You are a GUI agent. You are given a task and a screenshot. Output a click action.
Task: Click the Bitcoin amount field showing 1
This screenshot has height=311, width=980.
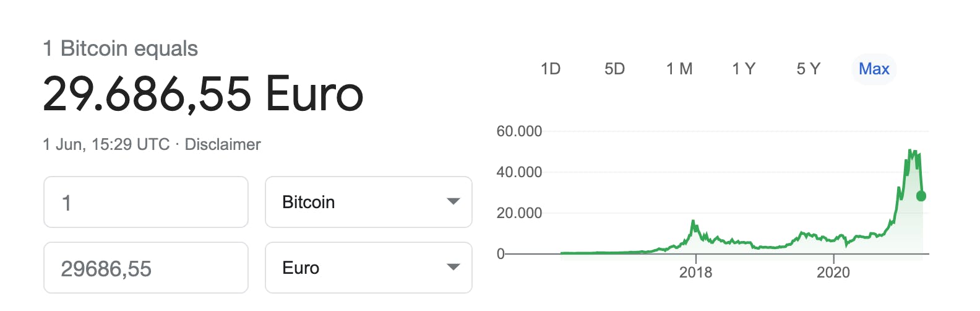coord(146,202)
